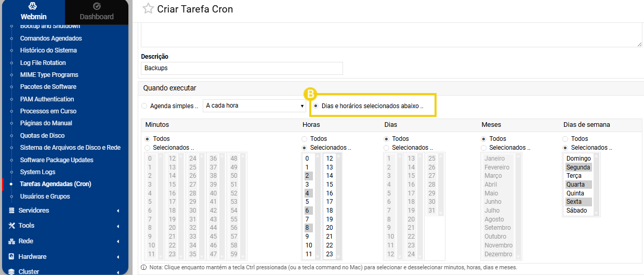Open MIME Type Programs
This screenshot has width=644, height=275.
click(x=49, y=75)
